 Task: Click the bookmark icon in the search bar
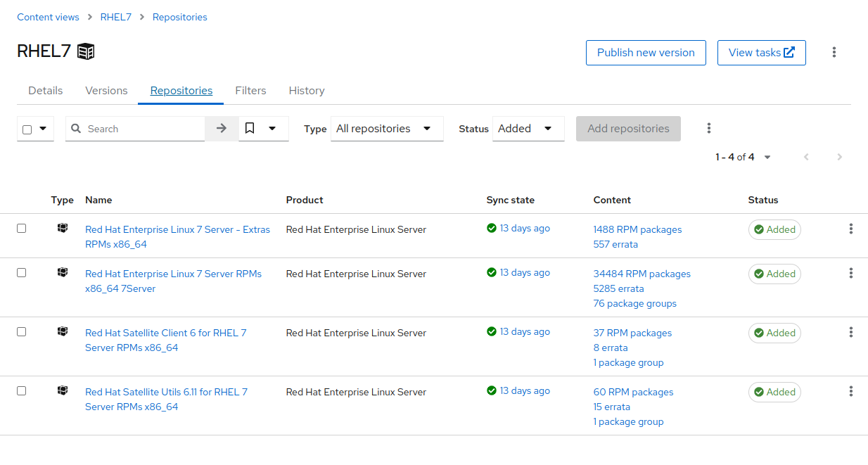250,128
